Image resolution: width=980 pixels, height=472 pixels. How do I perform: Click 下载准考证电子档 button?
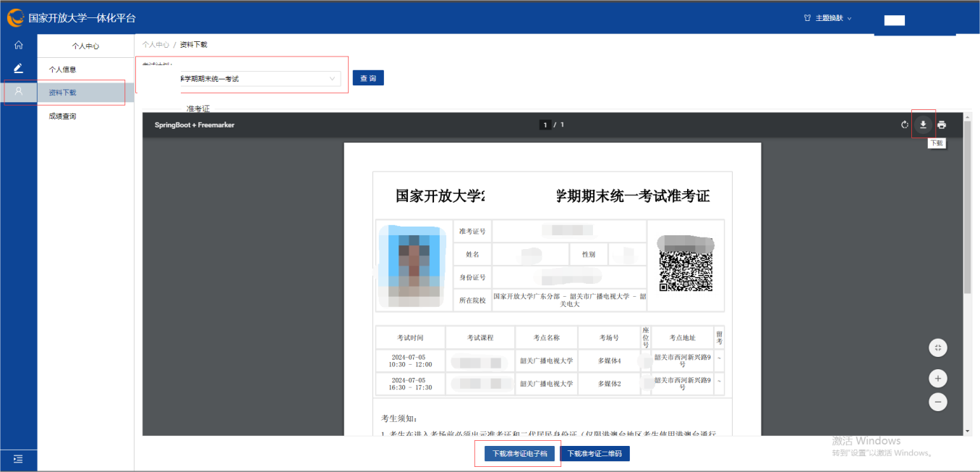tap(519, 454)
